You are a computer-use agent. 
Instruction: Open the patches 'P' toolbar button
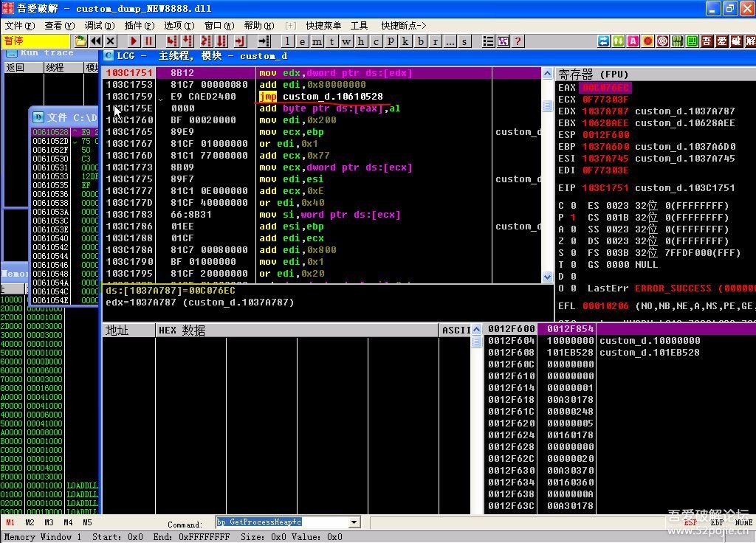391,41
